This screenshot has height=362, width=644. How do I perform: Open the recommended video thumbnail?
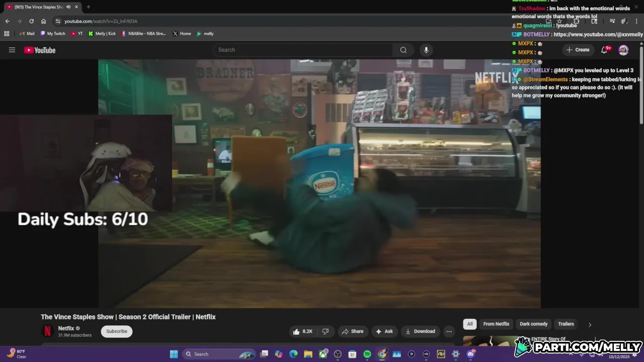491,341
